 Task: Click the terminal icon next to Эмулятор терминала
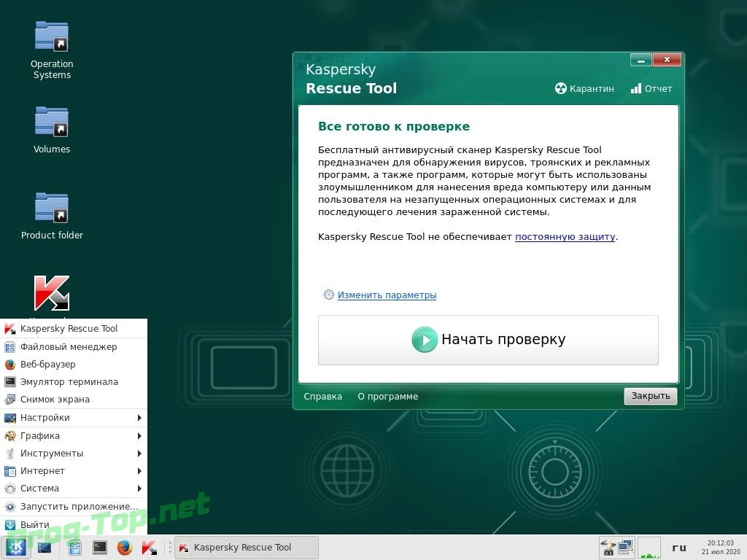click(10, 381)
